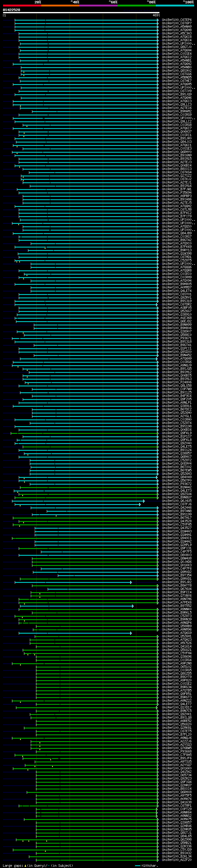The image size is (197, 868).
Task: Click hit label UniRef100_Q7XNY6
Action: coord(177,596)
